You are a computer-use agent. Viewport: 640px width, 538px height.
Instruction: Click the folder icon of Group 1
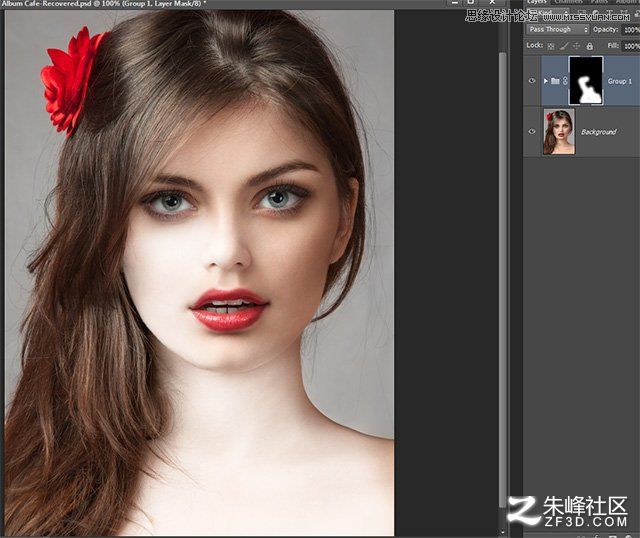(x=555, y=81)
